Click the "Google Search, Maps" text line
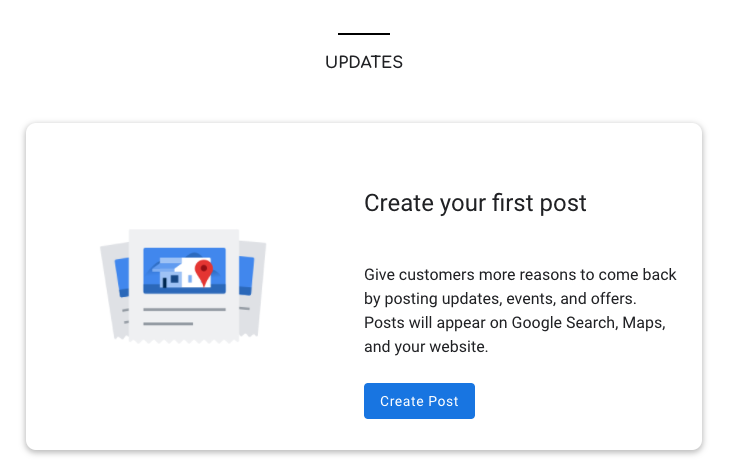This screenshot has height=472, width=730. (514, 323)
